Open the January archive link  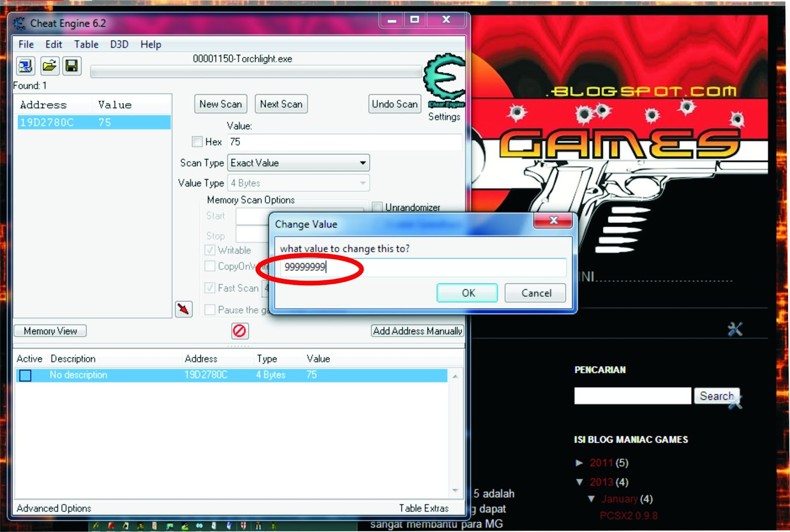click(x=619, y=499)
